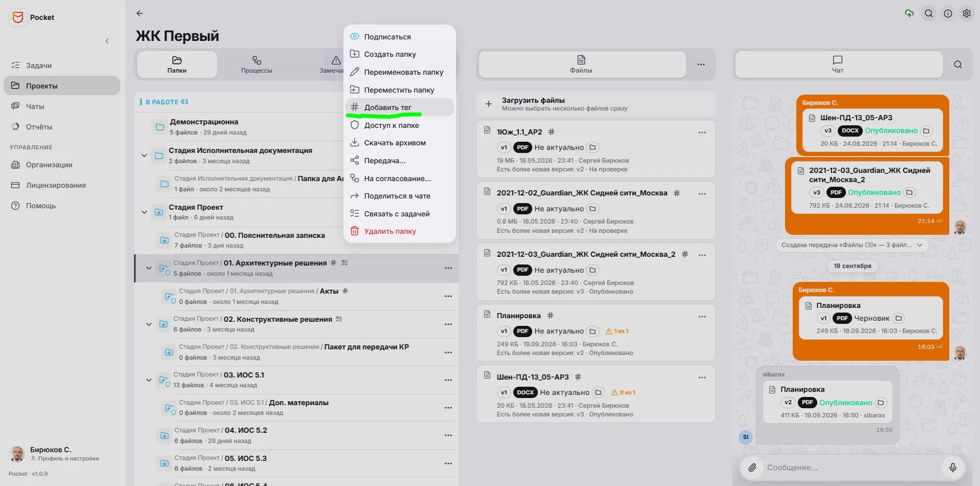
Task: Open Помощь in the sidebar
Action: pyautogui.click(x=62, y=206)
